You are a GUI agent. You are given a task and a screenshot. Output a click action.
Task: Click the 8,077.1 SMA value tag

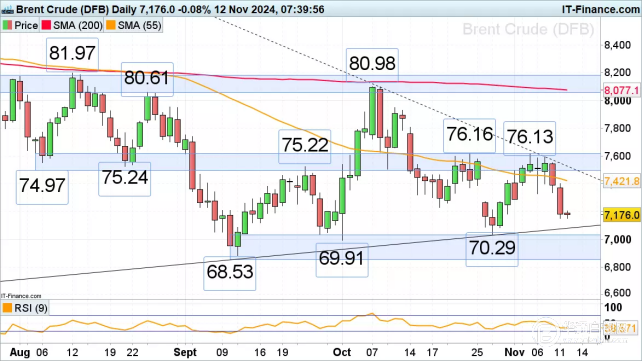[621, 90]
